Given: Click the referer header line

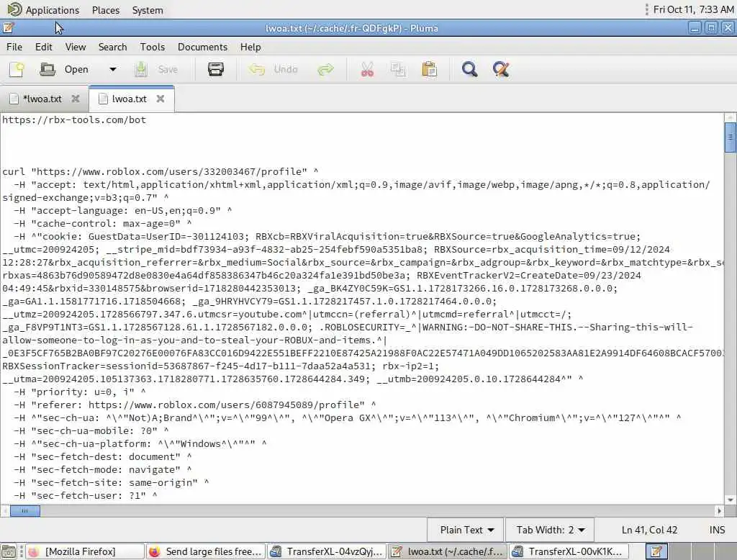Looking at the screenshot, I should pos(195,405).
